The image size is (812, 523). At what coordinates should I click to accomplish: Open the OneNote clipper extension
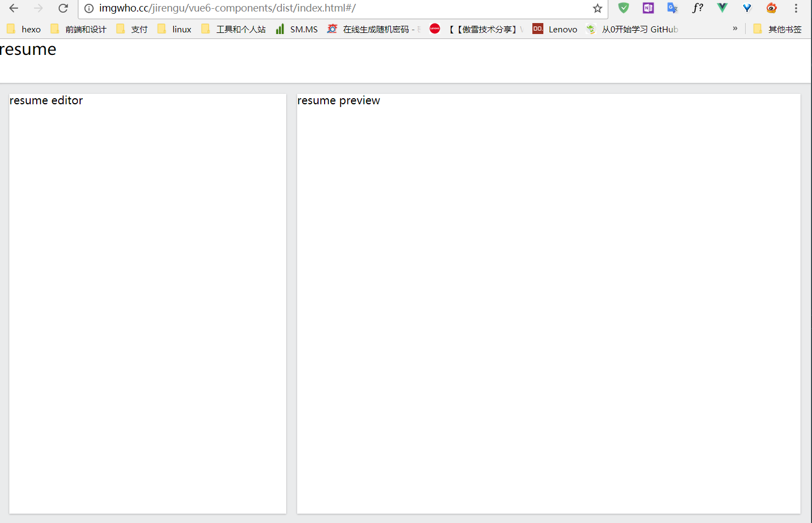648,8
